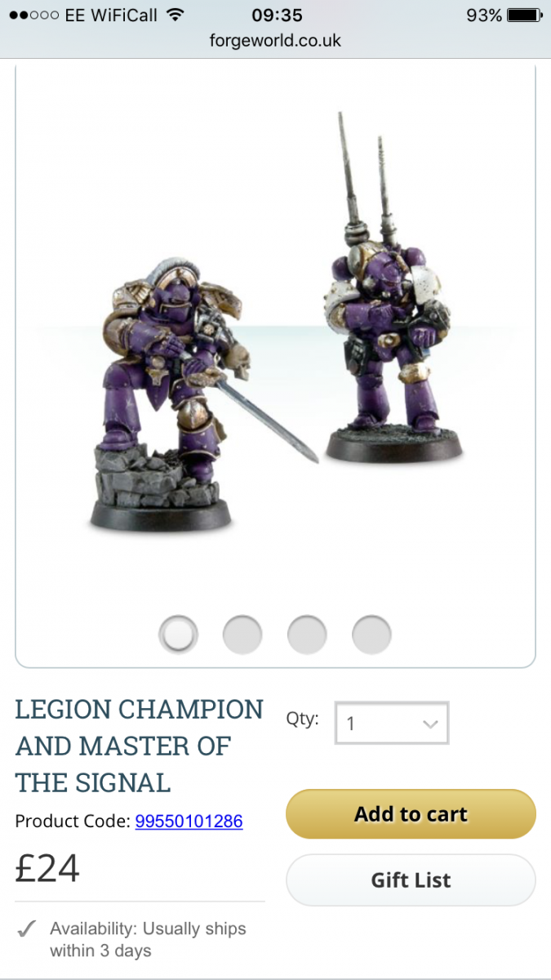Image resolution: width=551 pixels, height=980 pixels.
Task: Tap the £24 price text
Action: [47, 868]
